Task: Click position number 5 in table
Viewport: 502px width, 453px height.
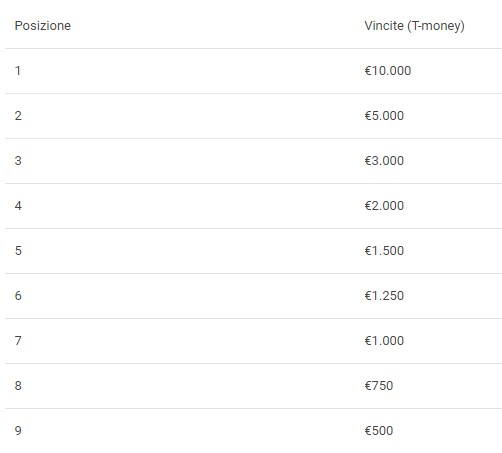Action: tap(18, 251)
